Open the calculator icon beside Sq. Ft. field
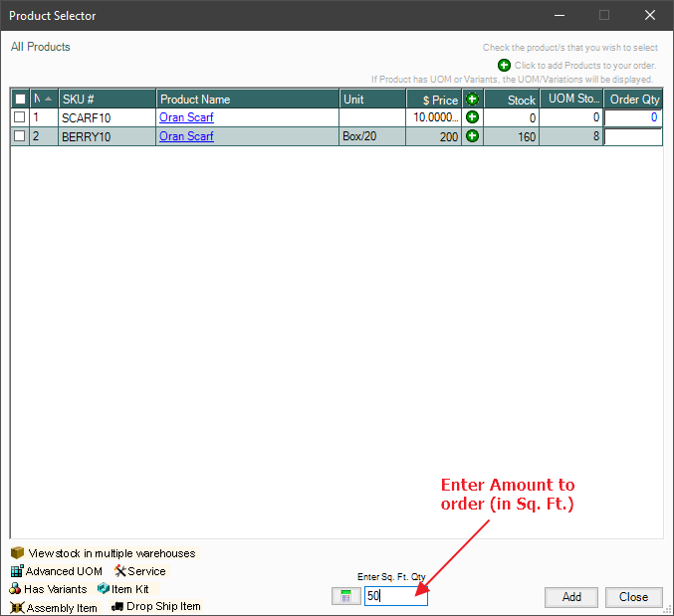 [346, 596]
